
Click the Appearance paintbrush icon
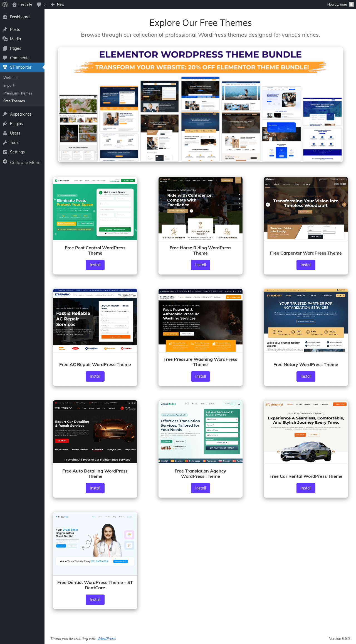click(5, 114)
